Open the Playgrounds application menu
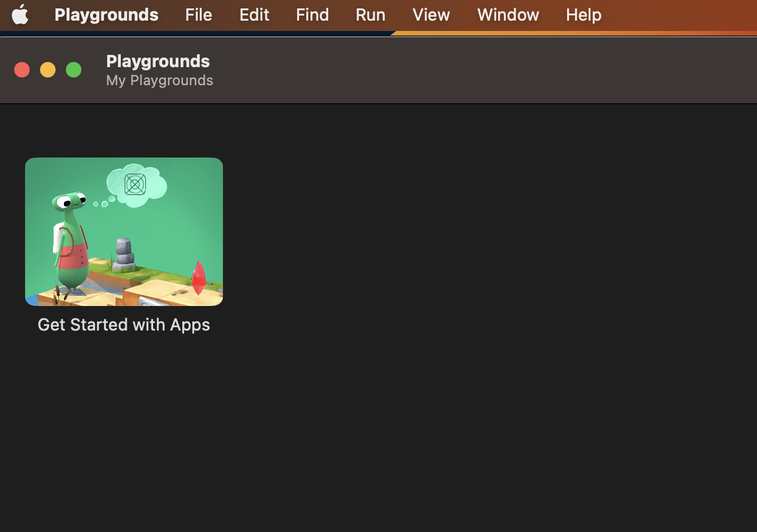This screenshot has height=532, width=757. point(106,14)
